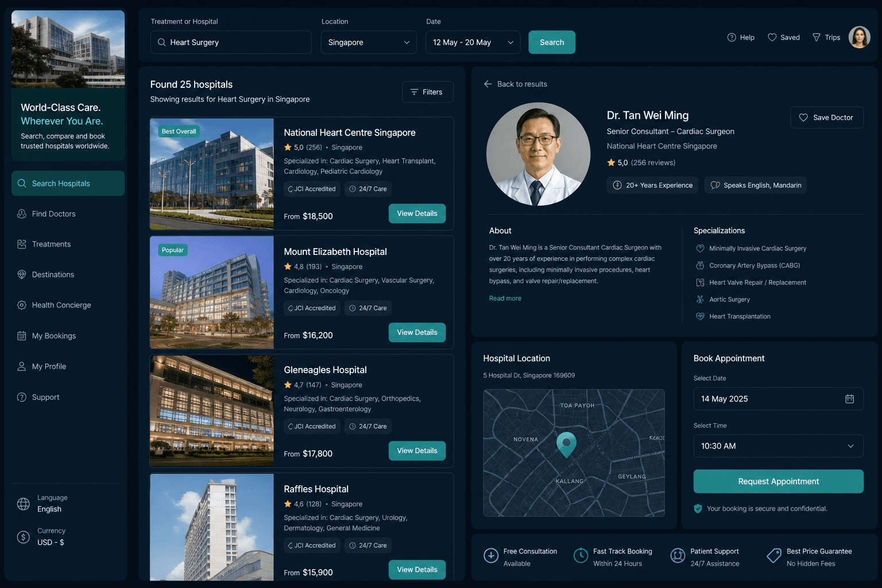View Details for Raffles Hospital
Viewport: 882px width, 588px height.
point(417,570)
